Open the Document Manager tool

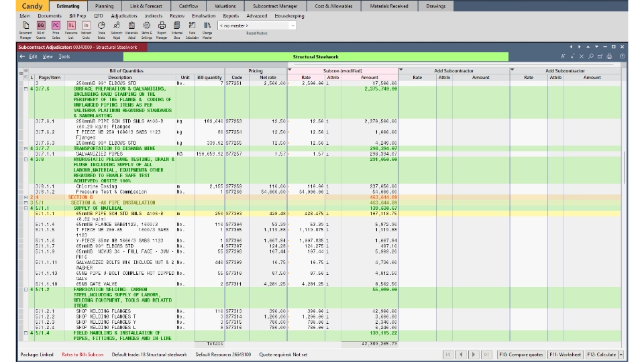pyautogui.click(x=25, y=30)
